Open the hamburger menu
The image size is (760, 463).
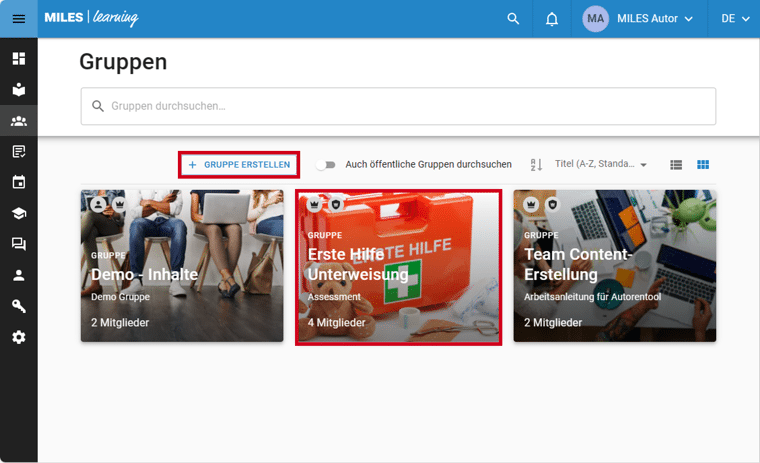pyautogui.click(x=18, y=19)
